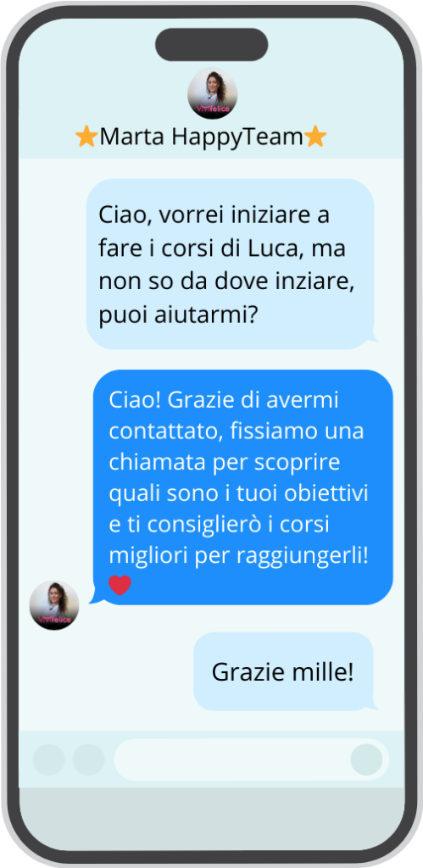Select the 'Ciao, vorrei iniziare' message bubble
Viewport: 423px width, 868px height.
coord(231,264)
